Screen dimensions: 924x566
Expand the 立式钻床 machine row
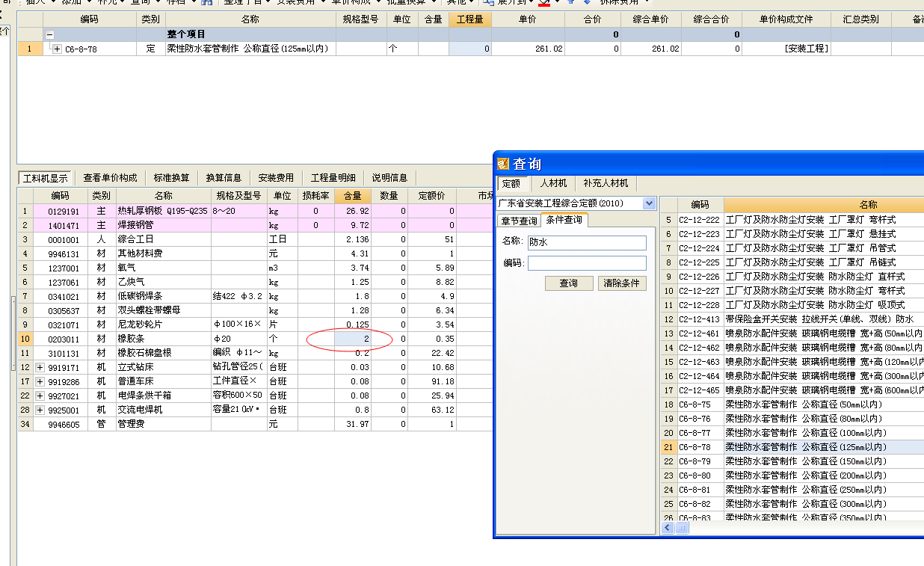[x=40, y=367]
